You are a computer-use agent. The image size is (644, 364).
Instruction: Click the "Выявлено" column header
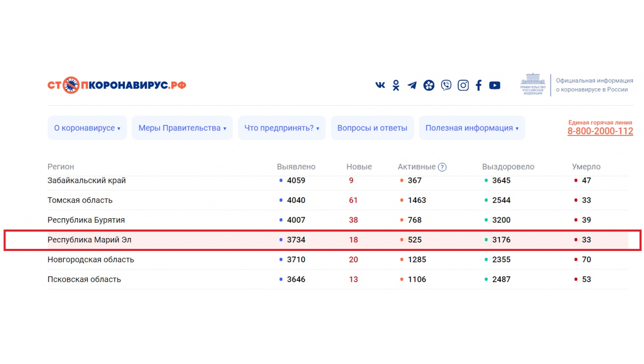point(296,167)
